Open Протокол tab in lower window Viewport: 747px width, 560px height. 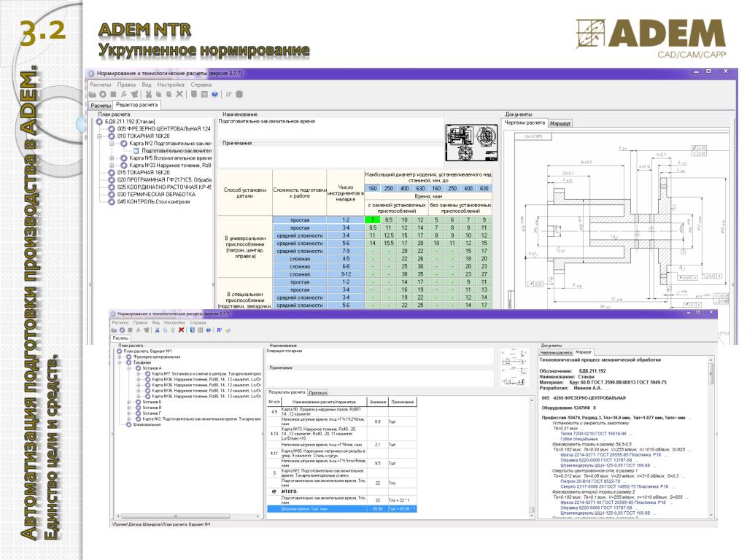(317, 392)
